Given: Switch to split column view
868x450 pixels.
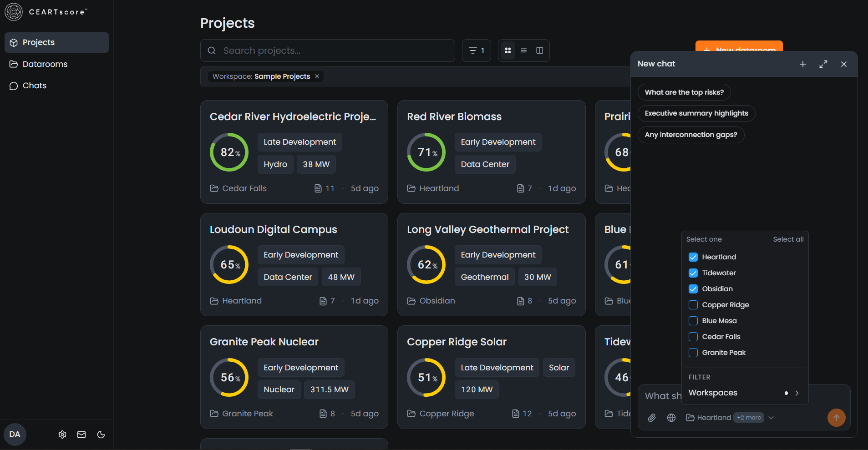Looking at the screenshot, I should click(540, 51).
